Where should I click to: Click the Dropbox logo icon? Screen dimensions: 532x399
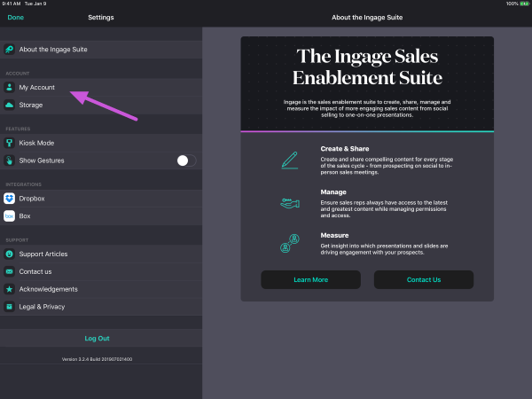click(x=9, y=199)
